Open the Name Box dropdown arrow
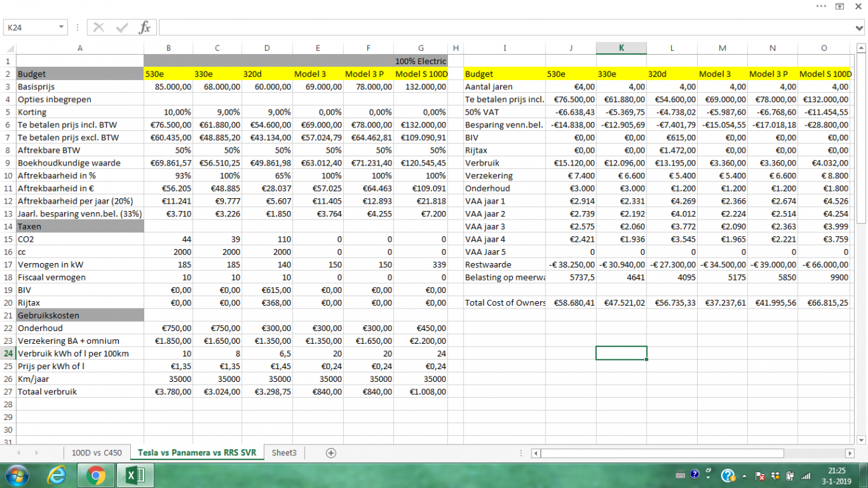The width and height of the screenshot is (868, 488). pos(61,27)
